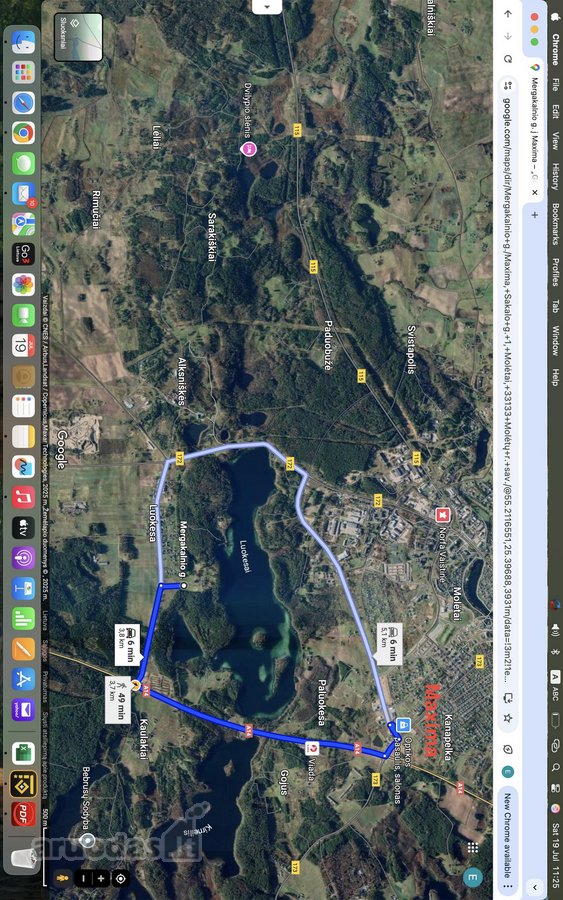Toggle map layers via Sluoksniai thumbnail
563x900 pixels.
click(79, 37)
